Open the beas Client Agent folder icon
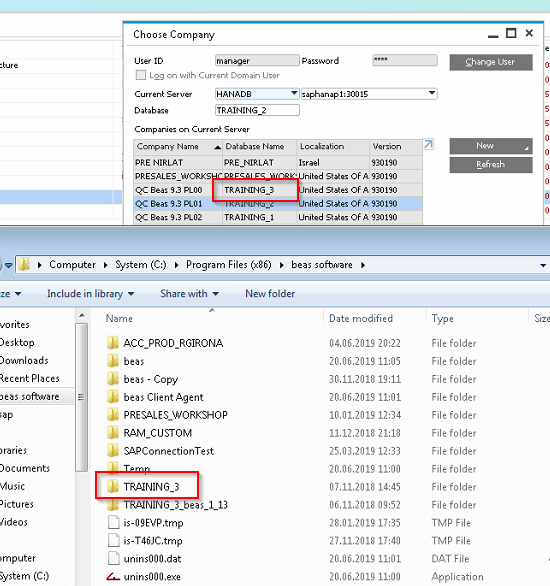 (113, 397)
